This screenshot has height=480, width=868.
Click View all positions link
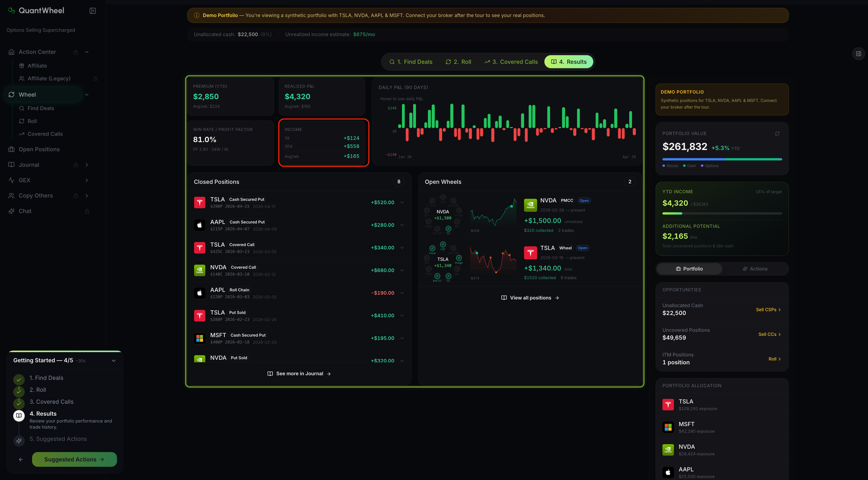click(x=530, y=298)
